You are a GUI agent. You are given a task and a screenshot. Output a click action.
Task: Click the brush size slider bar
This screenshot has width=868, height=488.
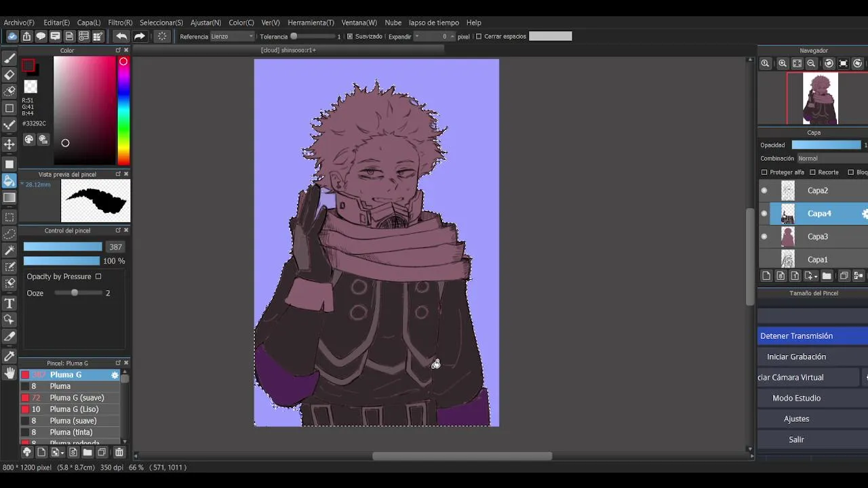(63, 247)
